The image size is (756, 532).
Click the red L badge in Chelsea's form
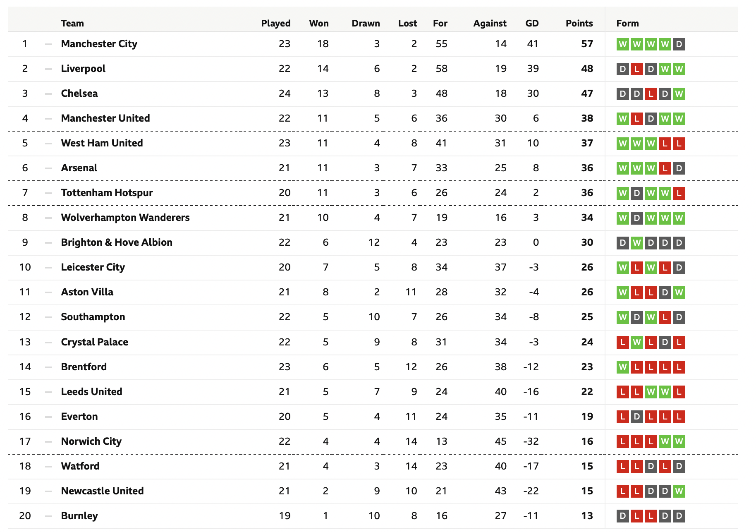click(651, 93)
